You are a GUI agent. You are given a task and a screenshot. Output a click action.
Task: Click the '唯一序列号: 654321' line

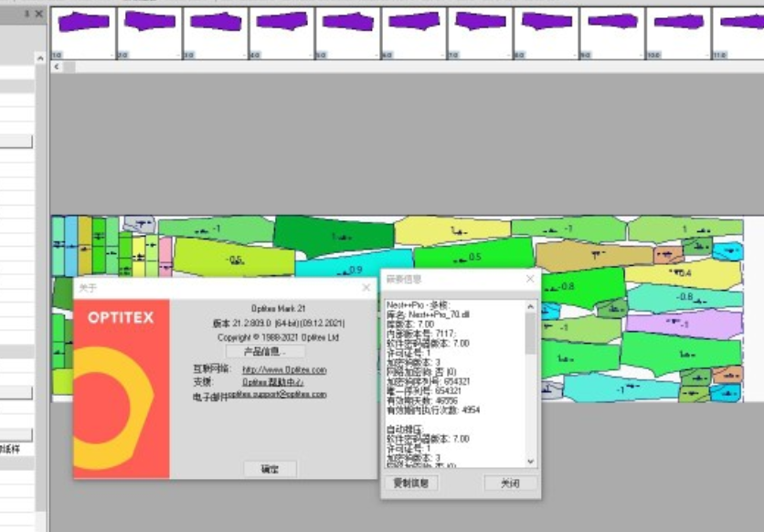pos(423,390)
